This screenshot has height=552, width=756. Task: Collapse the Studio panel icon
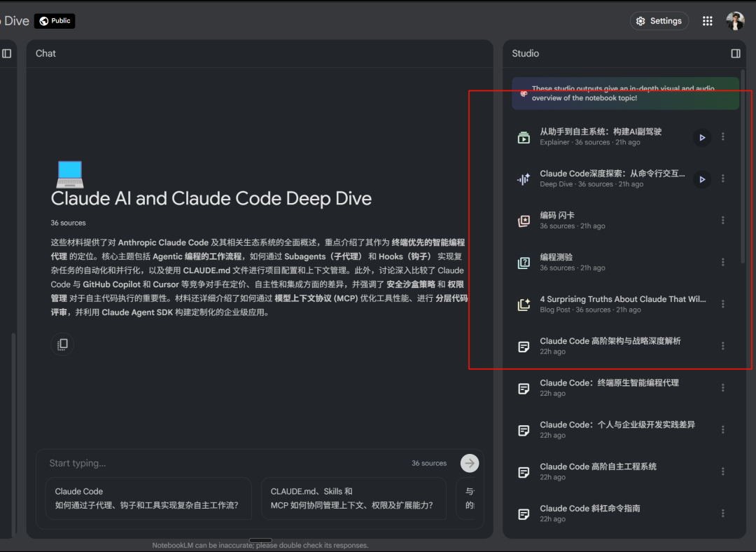pyautogui.click(x=736, y=53)
